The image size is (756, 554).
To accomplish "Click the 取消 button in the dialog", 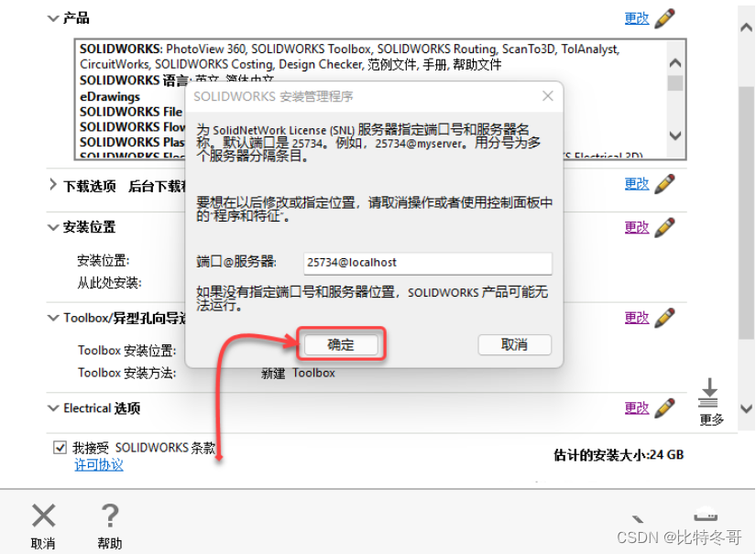I will tap(514, 344).
